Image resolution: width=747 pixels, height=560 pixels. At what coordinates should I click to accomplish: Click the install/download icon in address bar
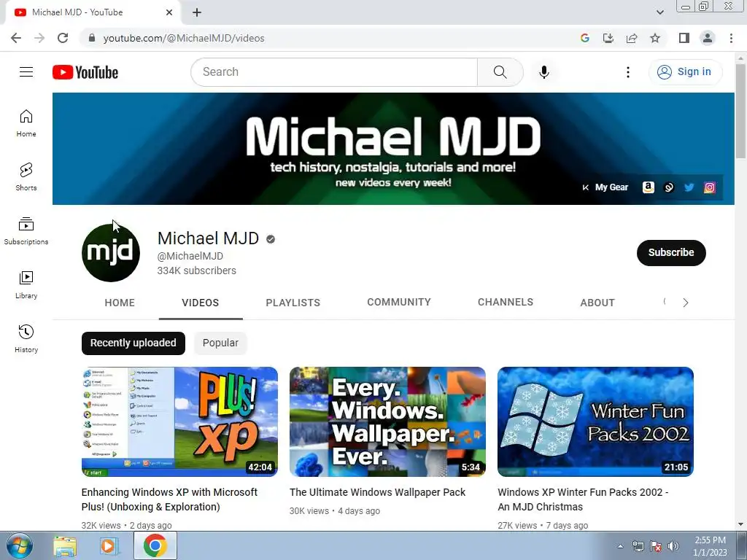(x=608, y=38)
